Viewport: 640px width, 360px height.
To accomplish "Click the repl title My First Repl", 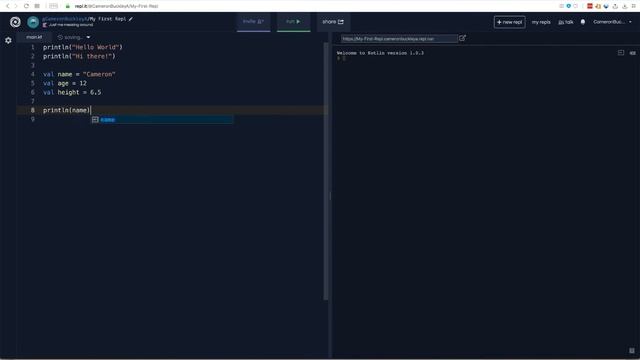I will pyautogui.click(x=108, y=19).
